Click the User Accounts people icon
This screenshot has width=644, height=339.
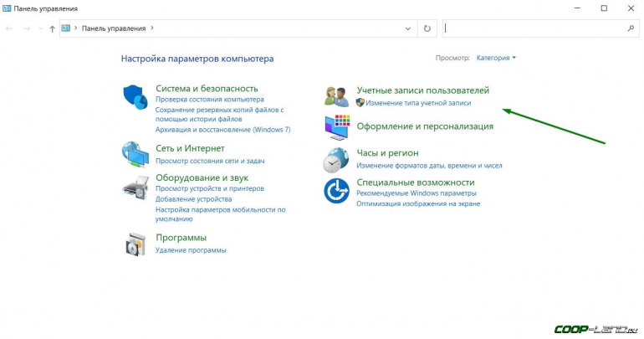[337, 95]
